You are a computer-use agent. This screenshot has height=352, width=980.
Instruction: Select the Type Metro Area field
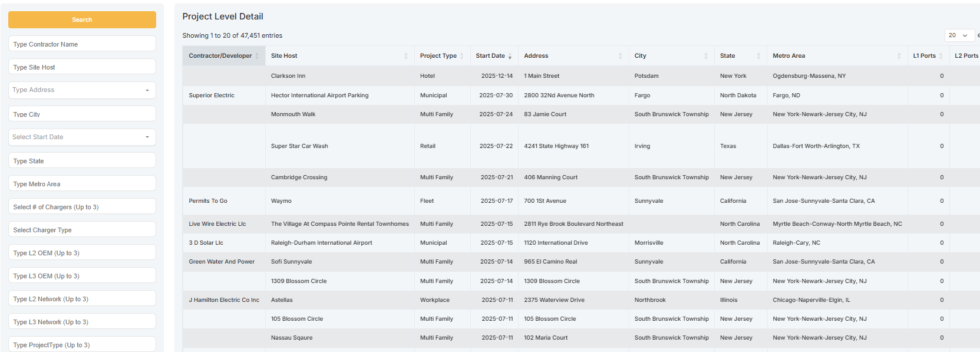[x=82, y=184]
